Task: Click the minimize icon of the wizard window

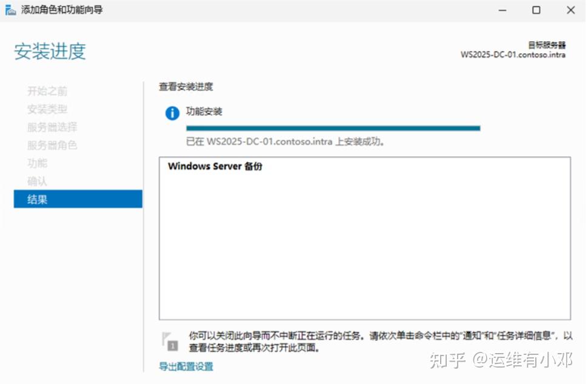Action: pos(502,10)
